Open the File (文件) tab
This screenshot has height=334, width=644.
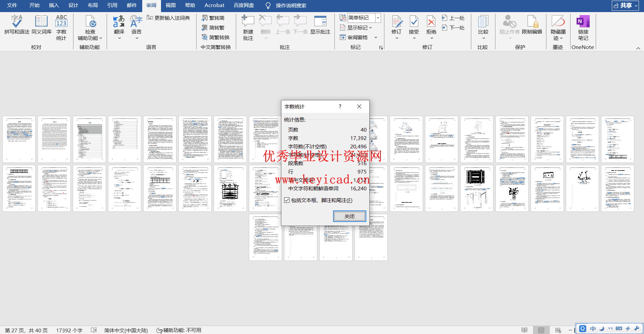pos(12,5)
